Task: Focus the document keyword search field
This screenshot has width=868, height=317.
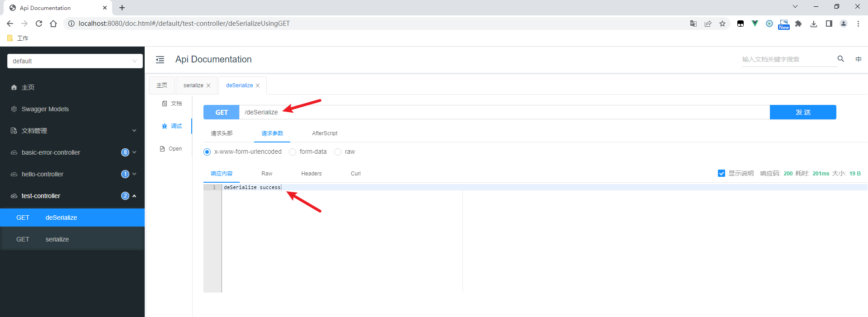Action: pyautogui.click(x=789, y=59)
